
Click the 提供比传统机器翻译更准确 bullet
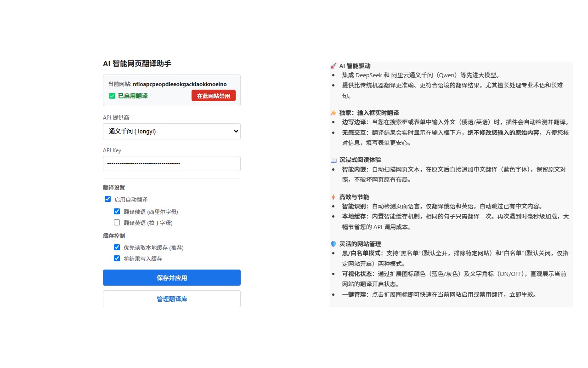pos(453,91)
